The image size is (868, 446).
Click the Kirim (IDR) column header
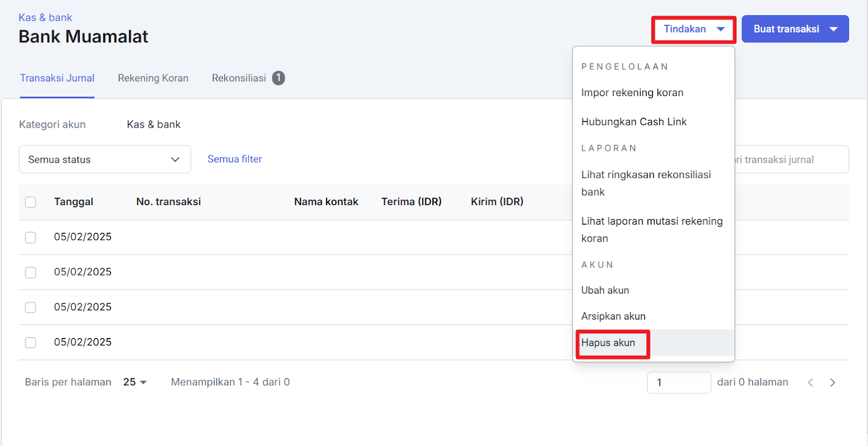point(497,202)
